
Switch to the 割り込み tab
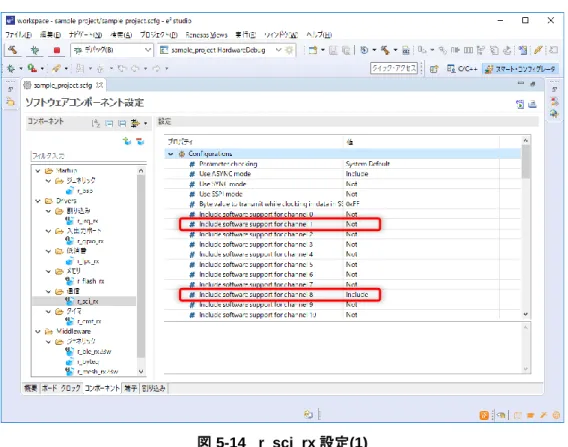coord(154,388)
